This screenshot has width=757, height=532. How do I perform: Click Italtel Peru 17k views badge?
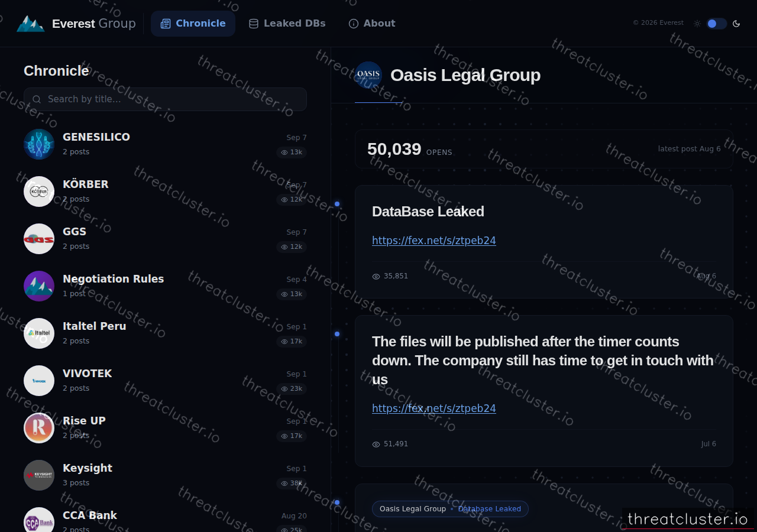pos(292,342)
